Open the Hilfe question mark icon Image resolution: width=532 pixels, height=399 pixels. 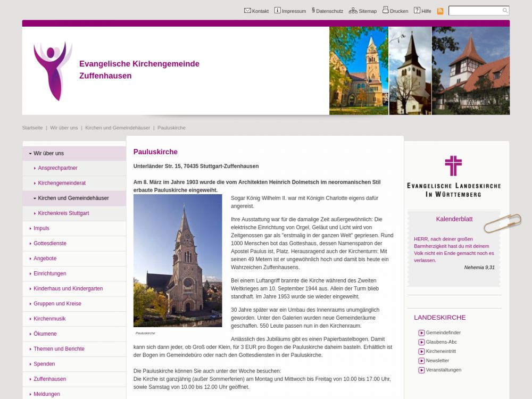pyautogui.click(x=417, y=11)
